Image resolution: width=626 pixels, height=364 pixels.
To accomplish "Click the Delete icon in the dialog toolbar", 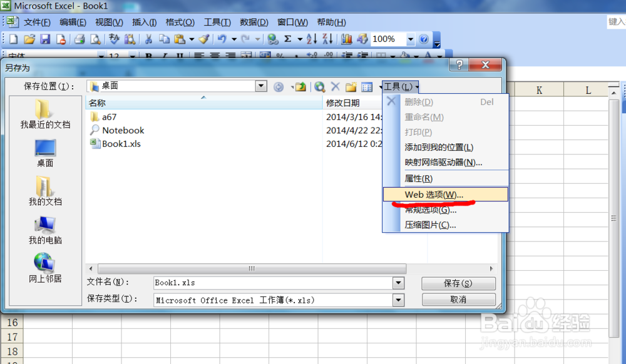I will (335, 87).
